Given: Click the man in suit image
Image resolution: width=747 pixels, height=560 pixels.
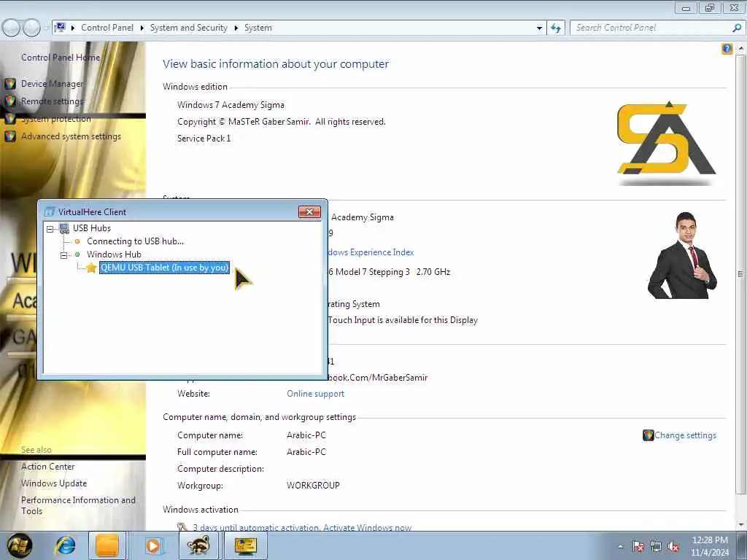Looking at the screenshot, I should pyautogui.click(x=682, y=256).
